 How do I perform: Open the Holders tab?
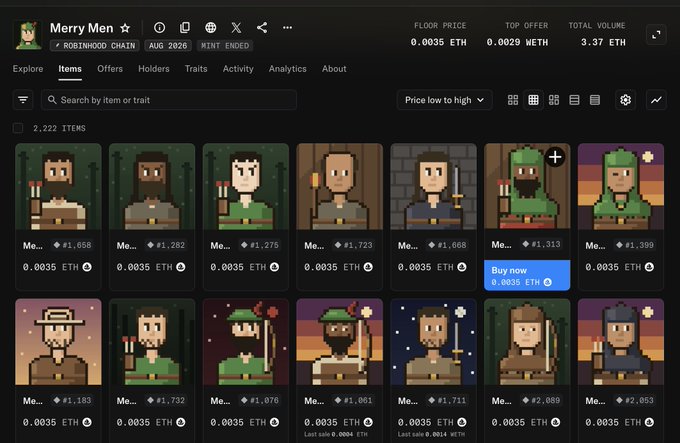(154, 68)
